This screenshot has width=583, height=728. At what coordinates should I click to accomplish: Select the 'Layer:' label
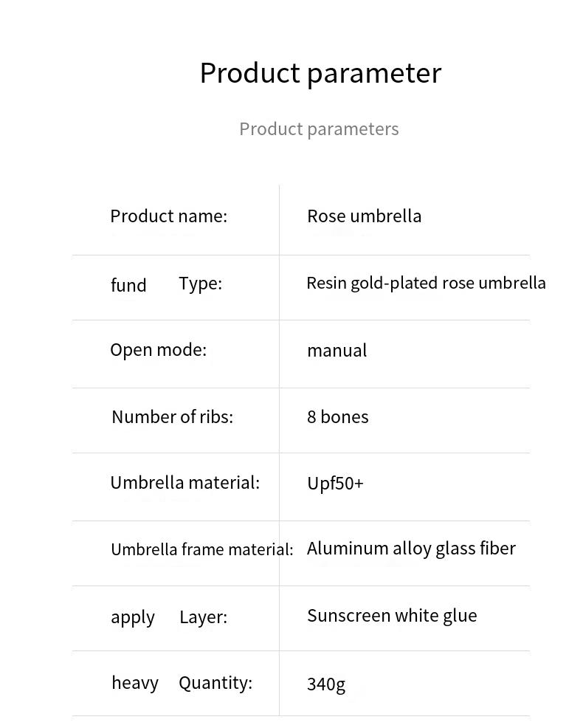203,617
